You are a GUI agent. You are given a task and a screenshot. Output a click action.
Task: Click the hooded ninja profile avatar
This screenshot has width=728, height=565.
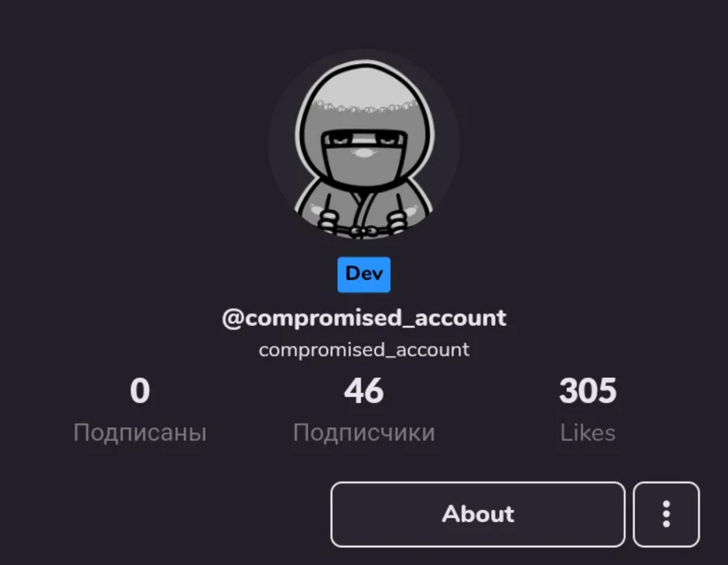click(x=364, y=144)
